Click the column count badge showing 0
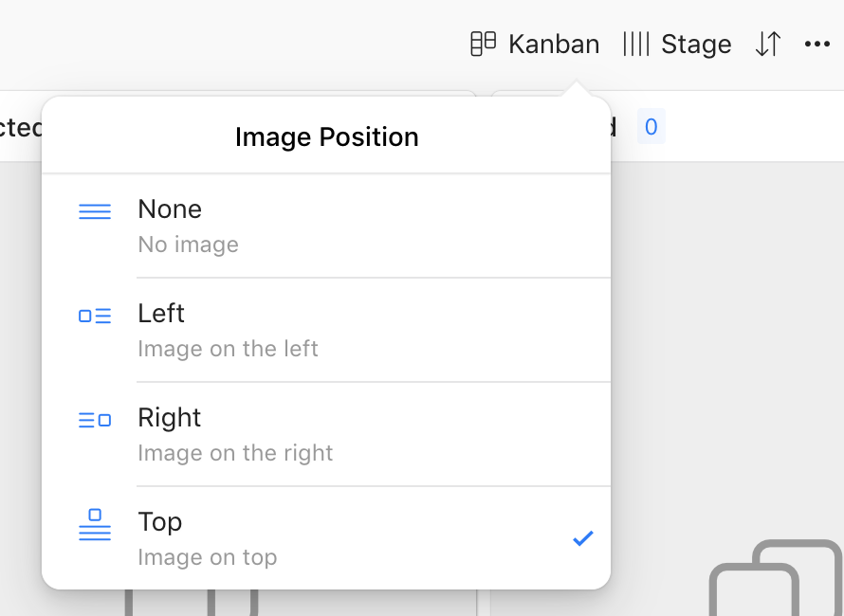Viewport: 844px width, 616px height. [x=651, y=126]
